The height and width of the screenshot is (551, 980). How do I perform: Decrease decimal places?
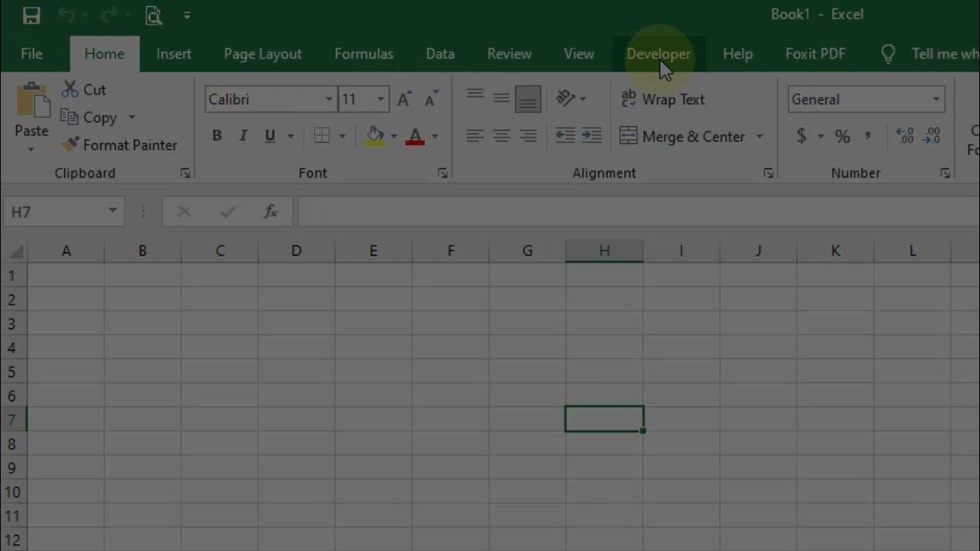pos(932,136)
